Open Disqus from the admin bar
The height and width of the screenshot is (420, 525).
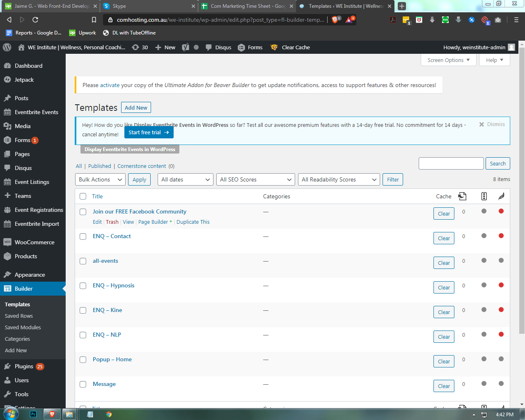point(218,47)
